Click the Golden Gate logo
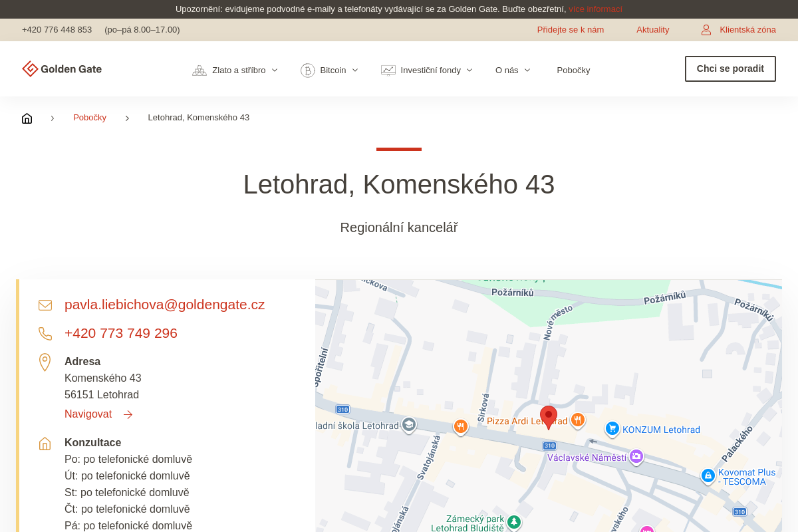Image resolution: width=798 pixels, height=532 pixels. [x=62, y=69]
